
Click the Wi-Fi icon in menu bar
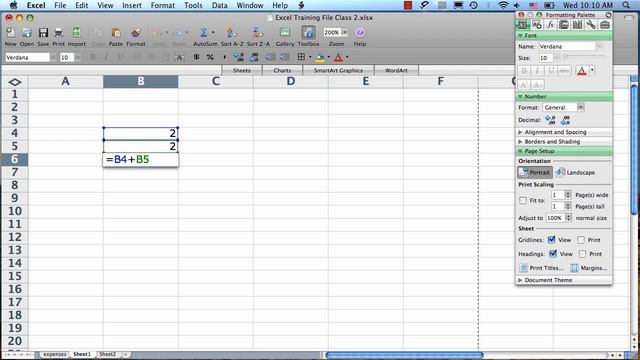[503, 5]
